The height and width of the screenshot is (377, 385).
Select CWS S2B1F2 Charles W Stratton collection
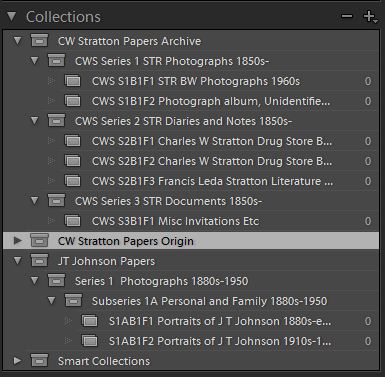click(x=212, y=161)
